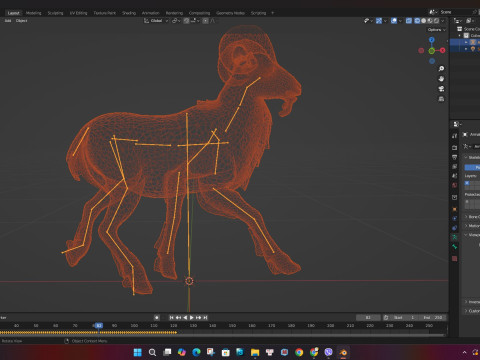Jump to the animation start frame
This screenshot has width=480, height=360.
click(x=171, y=317)
